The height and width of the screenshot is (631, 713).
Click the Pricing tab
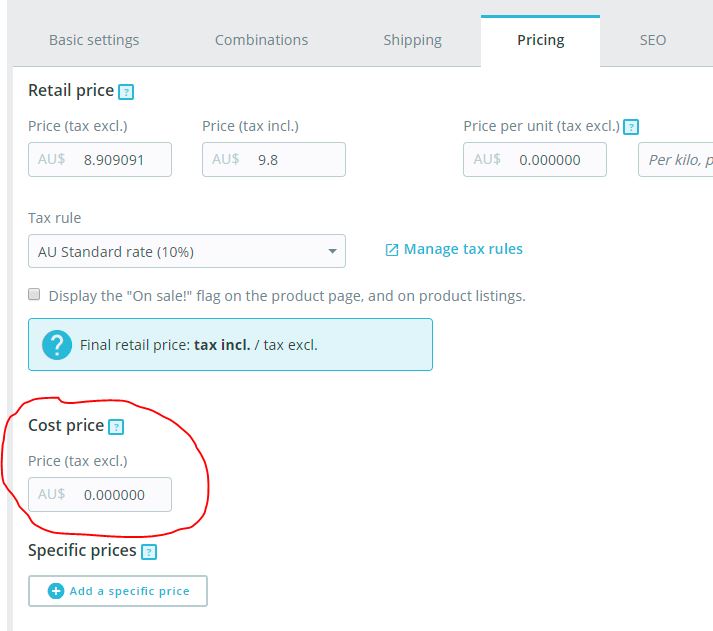[x=540, y=41]
